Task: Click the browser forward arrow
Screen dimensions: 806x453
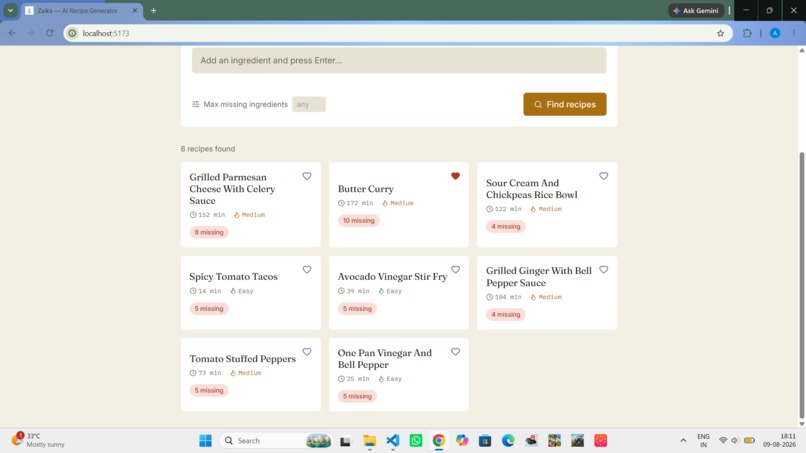Action: click(x=31, y=33)
